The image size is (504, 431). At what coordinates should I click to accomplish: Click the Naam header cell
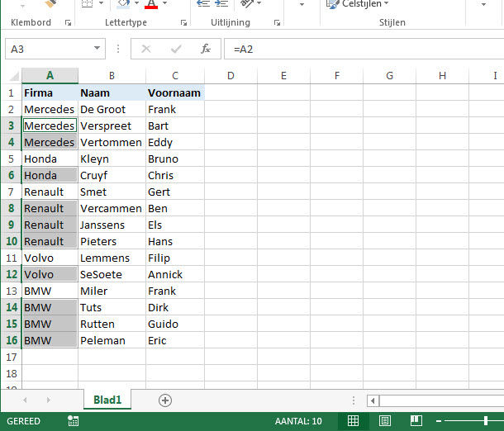[112, 92]
